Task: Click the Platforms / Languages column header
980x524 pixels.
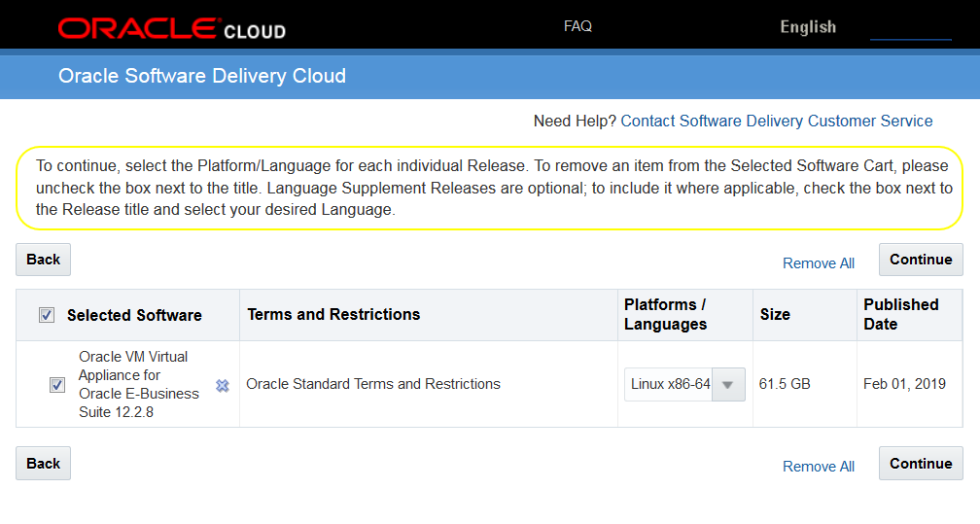Action: click(665, 314)
